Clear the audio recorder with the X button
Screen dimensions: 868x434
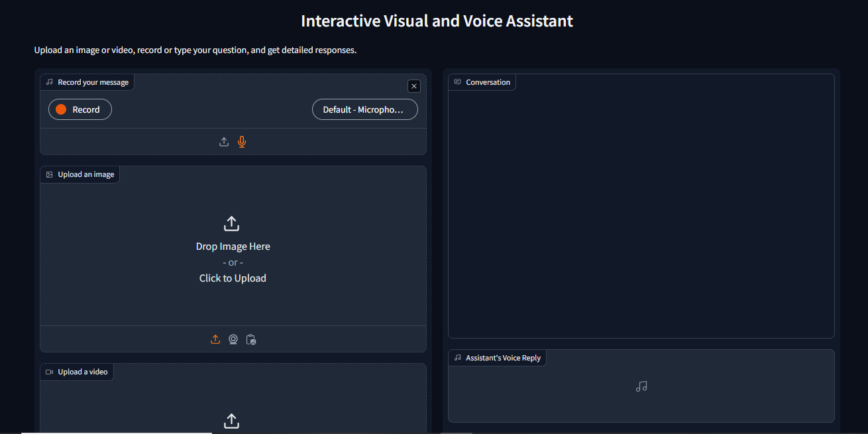[413, 86]
